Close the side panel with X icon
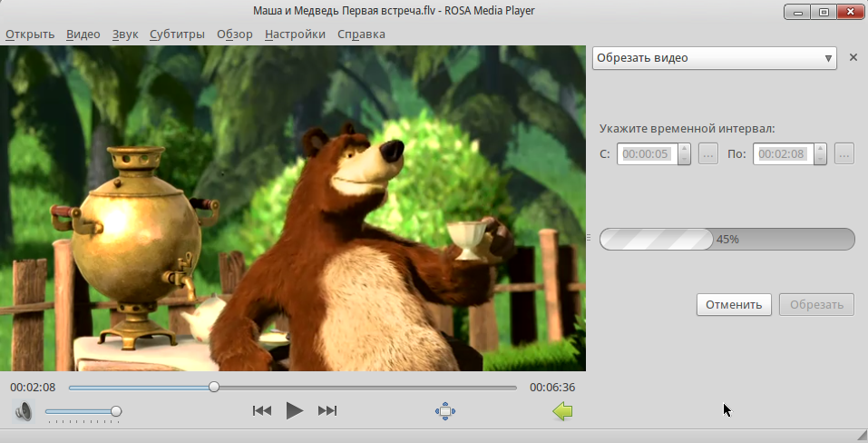Screen dimensions: 868x443 (853, 58)
